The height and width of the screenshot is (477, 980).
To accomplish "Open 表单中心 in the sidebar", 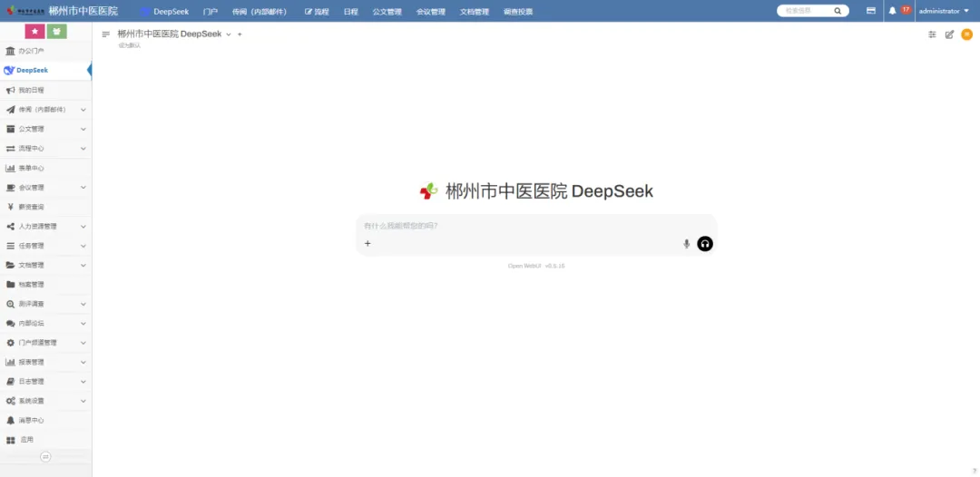I will pyautogui.click(x=45, y=168).
